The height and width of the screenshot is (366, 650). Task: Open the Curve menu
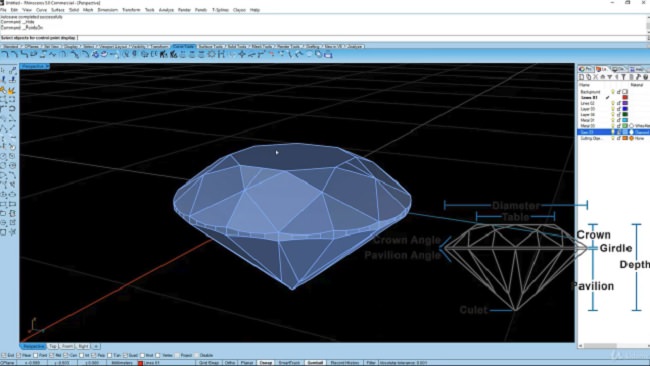point(41,10)
